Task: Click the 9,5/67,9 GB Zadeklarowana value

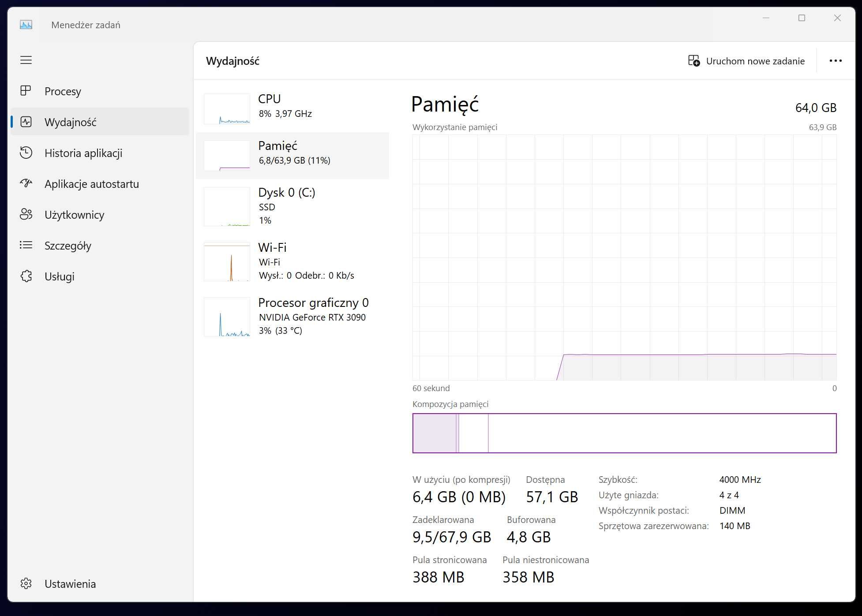Action: 452,537
